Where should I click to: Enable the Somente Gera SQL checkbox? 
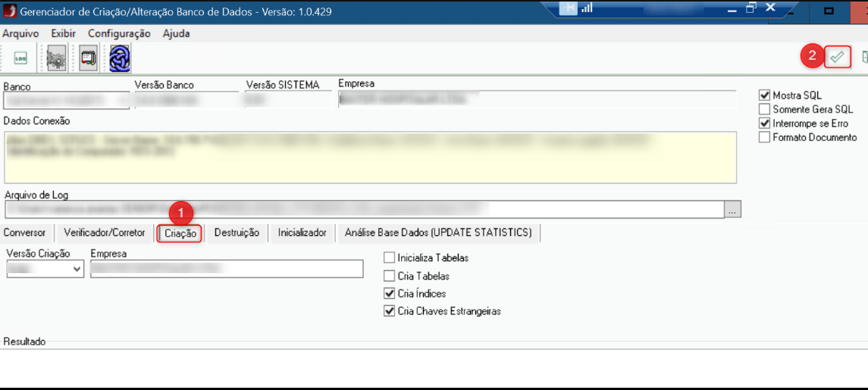tap(765, 109)
